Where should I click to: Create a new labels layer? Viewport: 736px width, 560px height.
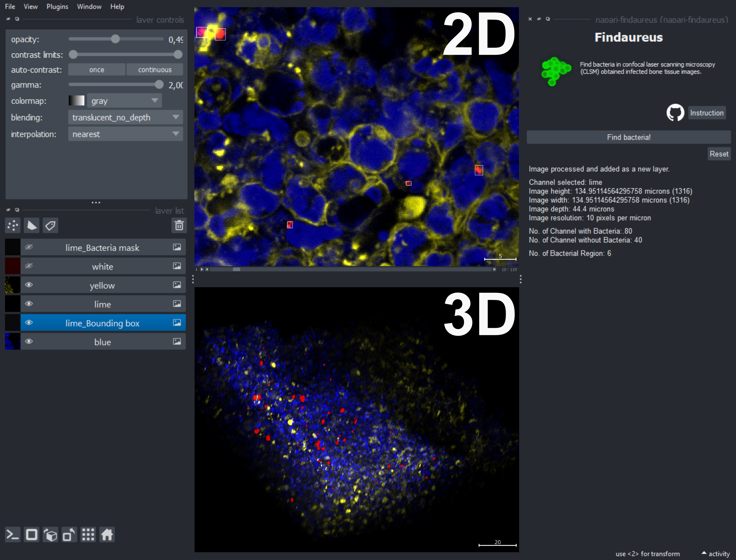pyautogui.click(x=50, y=226)
